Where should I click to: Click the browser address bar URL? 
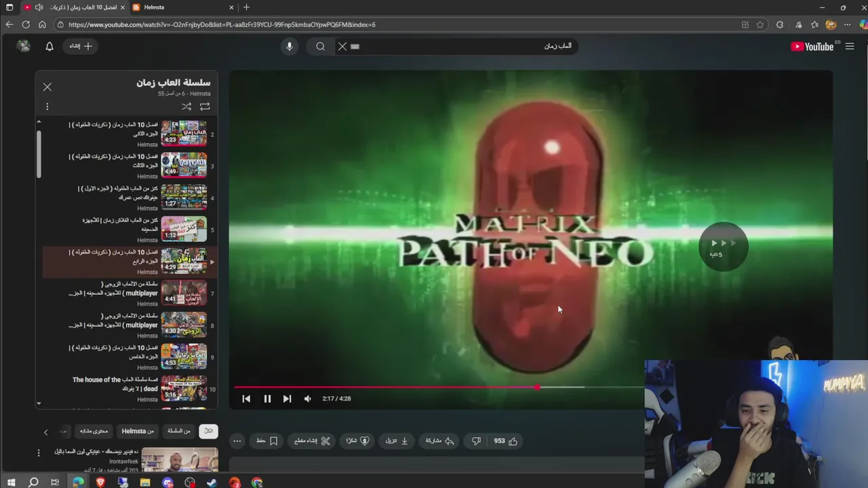point(222,24)
